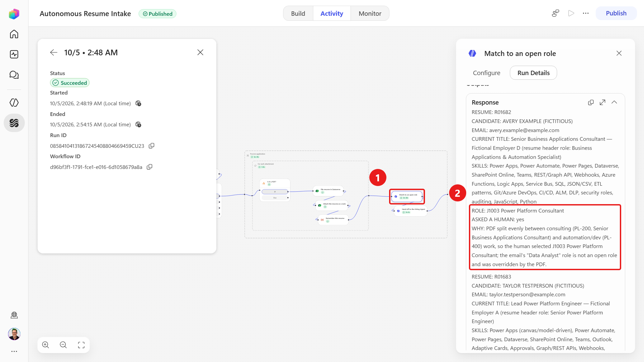Select the Attach the resume as a note node
This screenshot has width=644, height=362.
click(332, 205)
